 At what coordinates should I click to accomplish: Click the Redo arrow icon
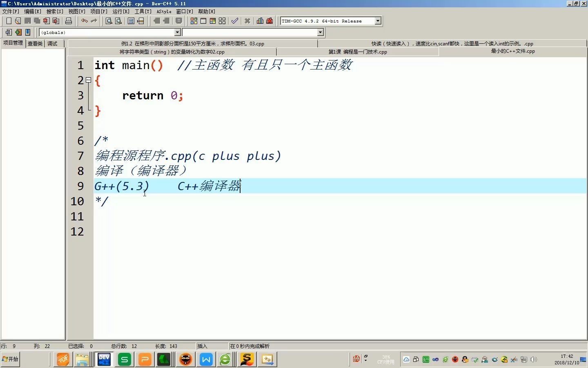(x=94, y=21)
